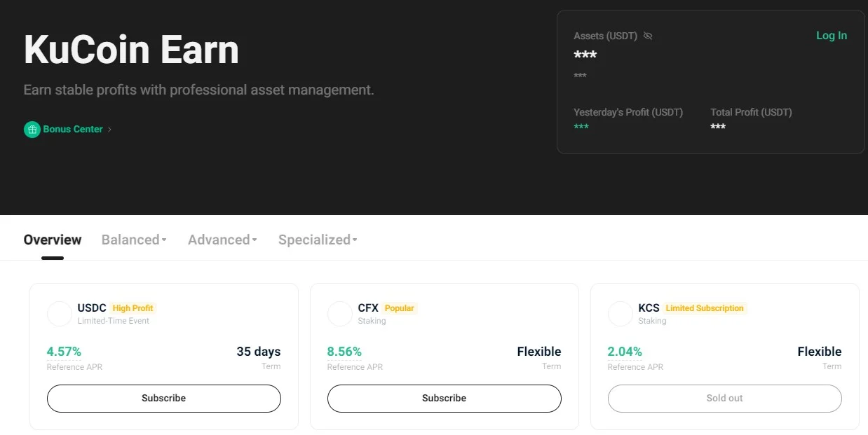The image size is (868, 435).
Task: Open the Balanced tab menu
Action: point(134,240)
